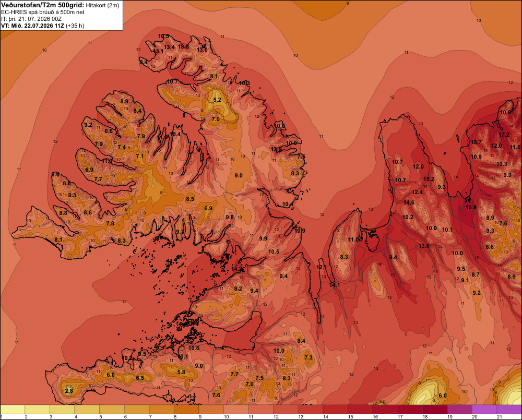Click the 7.3 temperature value

point(309,357)
